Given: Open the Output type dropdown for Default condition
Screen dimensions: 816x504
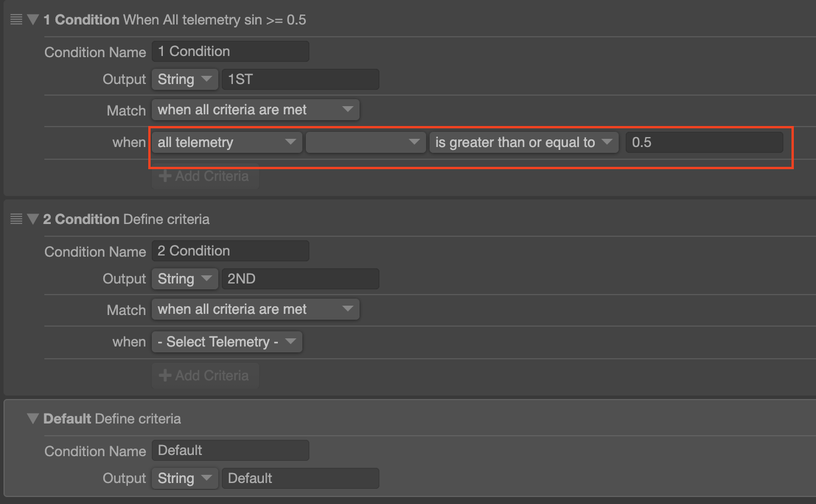Looking at the screenshot, I should coord(184,478).
